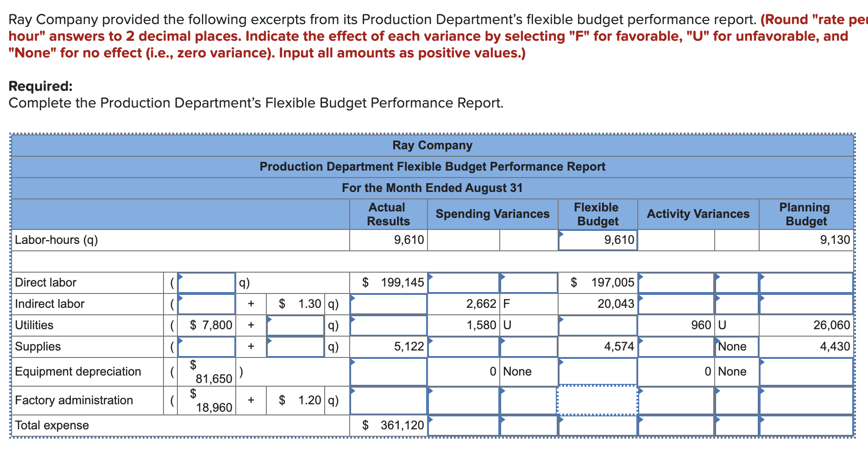
Task: Click Factory administration planning budget input
Action: [x=806, y=400]
